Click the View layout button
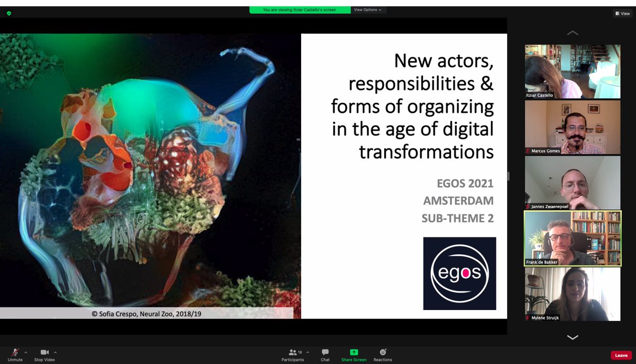636x364 pixels. [622, 14]
